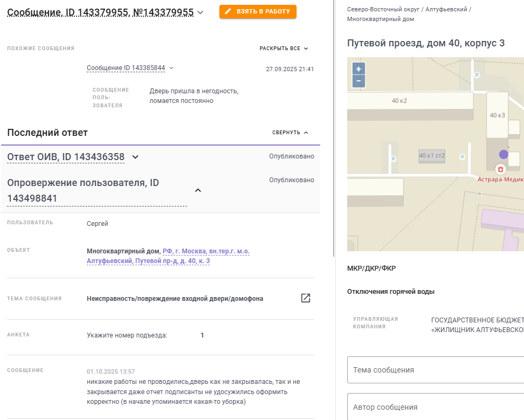The image size is (524, 420).
Task: Click the Астрара-Медик red map icon
Action: coord(500,169)
